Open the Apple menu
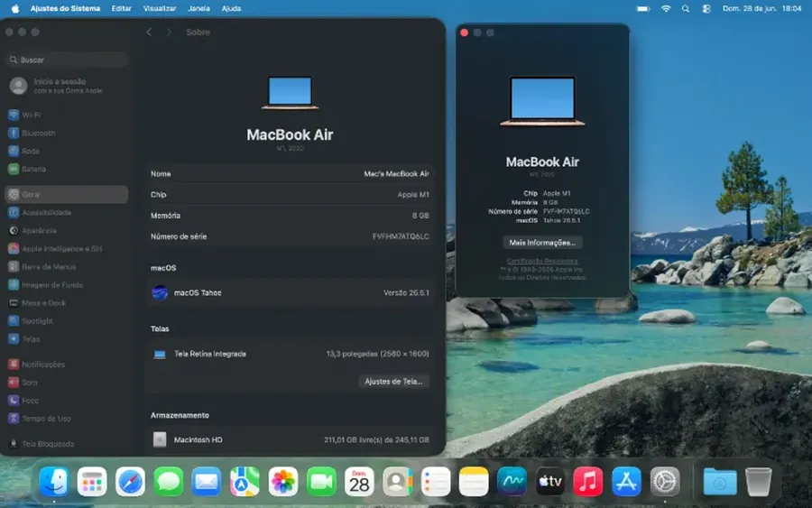Image resolution: width=812 pixels, height=508 pixels. pyautogui.click(x=15, y=8)
